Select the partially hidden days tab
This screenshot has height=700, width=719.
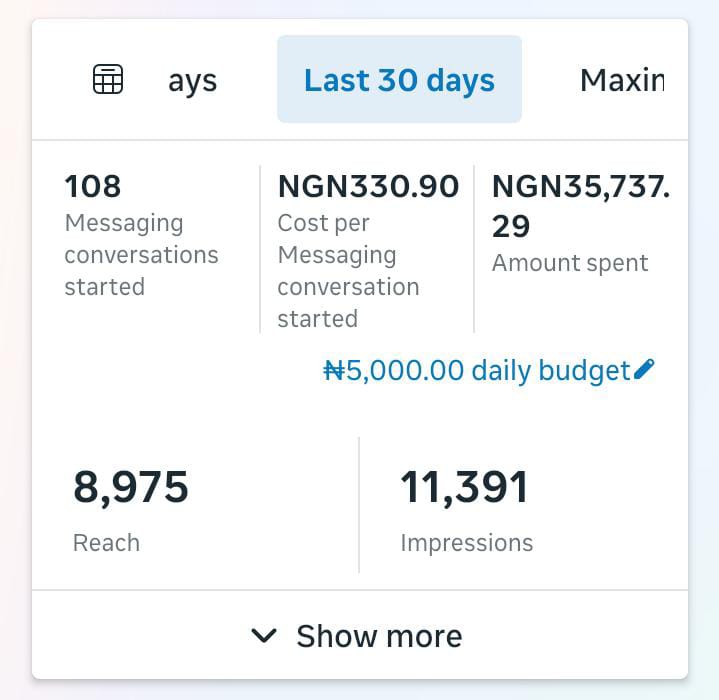coord(192,80)
